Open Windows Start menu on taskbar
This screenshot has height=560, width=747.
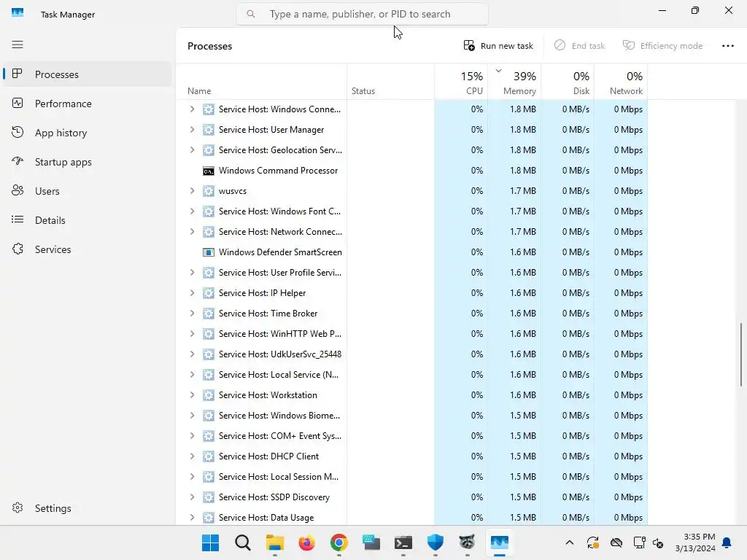210,542
